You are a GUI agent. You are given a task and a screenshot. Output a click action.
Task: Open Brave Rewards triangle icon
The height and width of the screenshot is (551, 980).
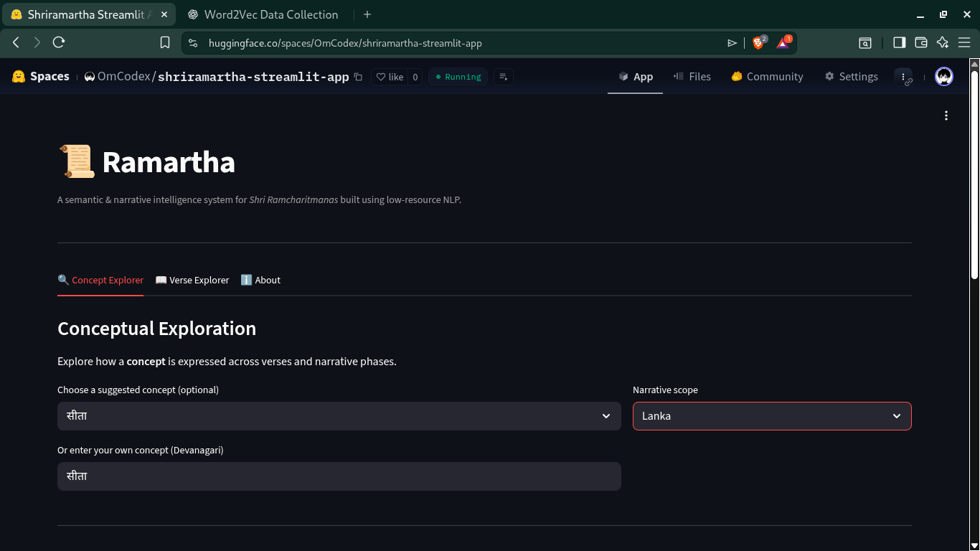pos(783,43)
